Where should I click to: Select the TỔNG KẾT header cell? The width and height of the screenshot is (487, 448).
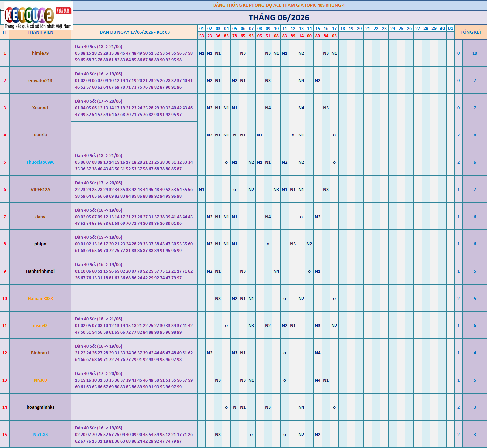[471, 32]
